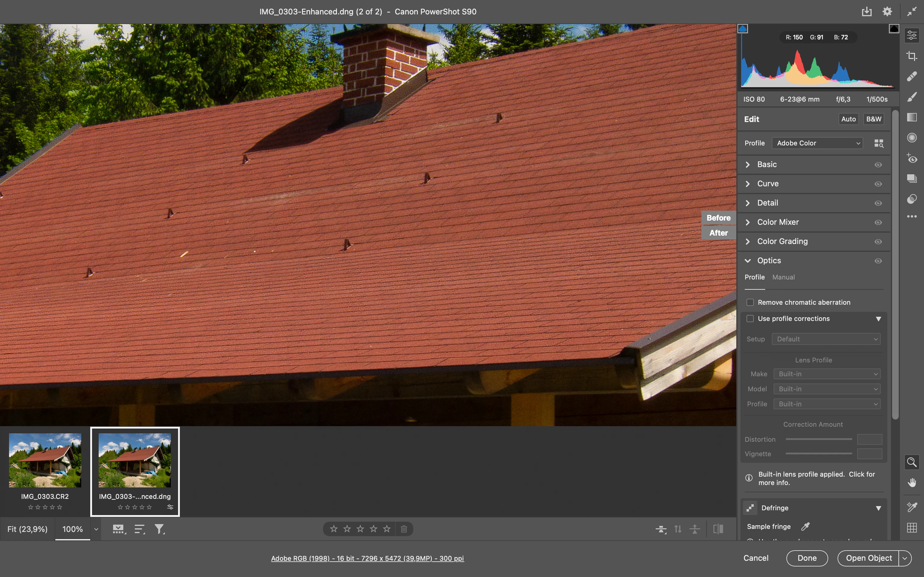Image resolution: width=924 pixels, height=577 pixels.
Task: Click the Sample fringe eyedropper
Action: pos(805,527)
